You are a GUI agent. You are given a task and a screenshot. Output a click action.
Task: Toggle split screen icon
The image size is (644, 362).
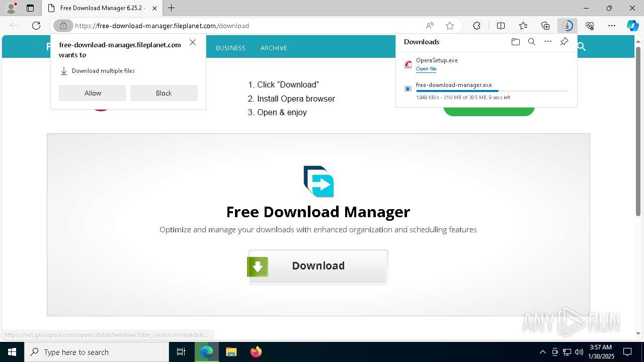pos(501,26)
